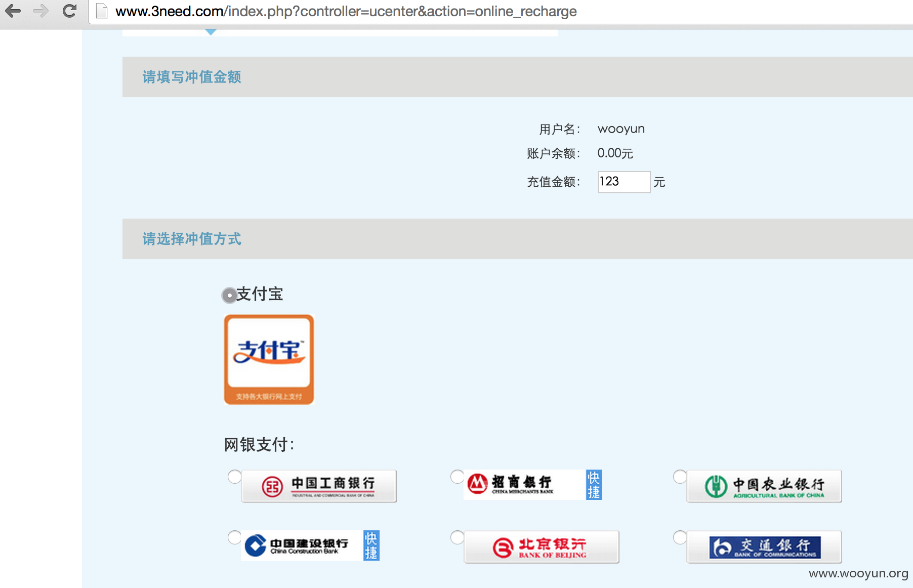Click the 交通银行 Bank of Communications logo
This screenshot has height=588, width=913.
764,547
